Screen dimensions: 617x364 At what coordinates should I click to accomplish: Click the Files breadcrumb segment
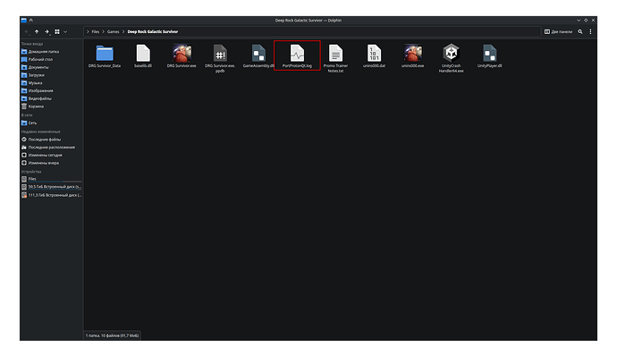coord(96,31)
